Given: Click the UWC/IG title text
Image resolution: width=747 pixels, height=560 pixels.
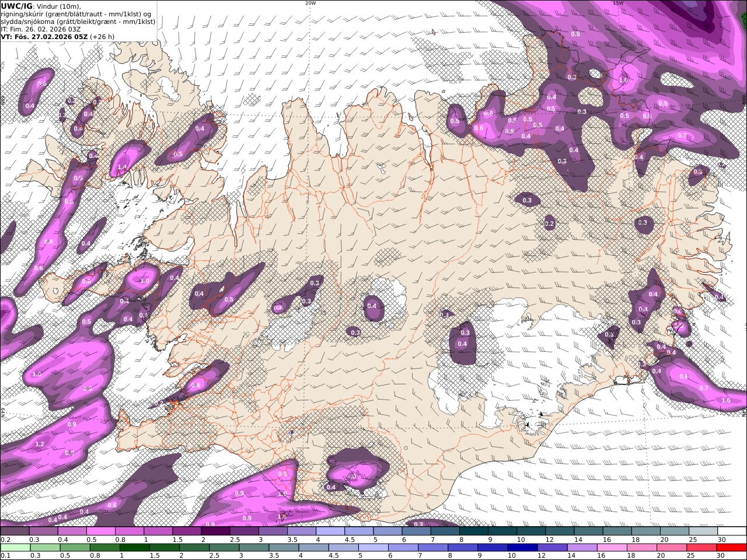Looking at the screenshot, I should (16, 6).
